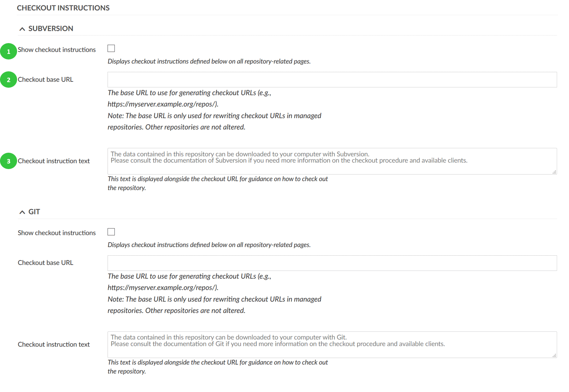Click the green number 2 badge
The height and width of the screenshot is (392, 569).
pyautogui.click(x=9, y=80)
